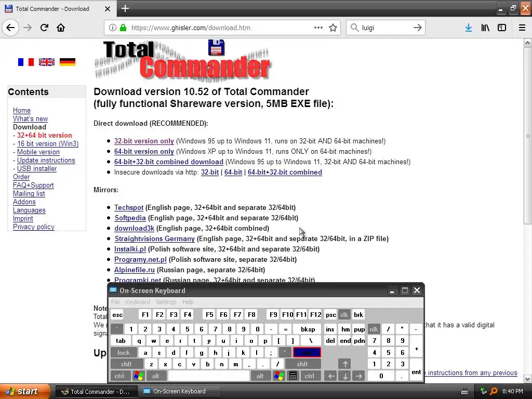Select the British flag for English
The width and height of the screenshot is (532, 399).
pos(46,62)
